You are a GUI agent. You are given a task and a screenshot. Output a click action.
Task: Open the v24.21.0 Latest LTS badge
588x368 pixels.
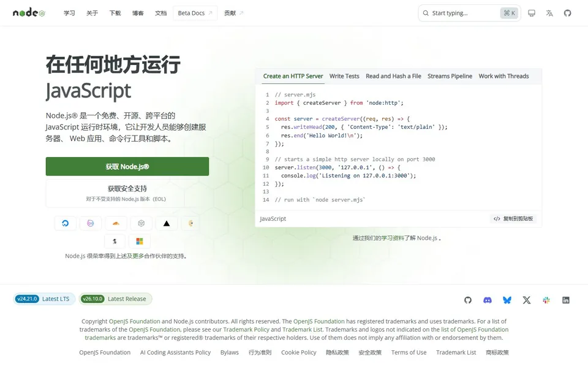(44, 299)
